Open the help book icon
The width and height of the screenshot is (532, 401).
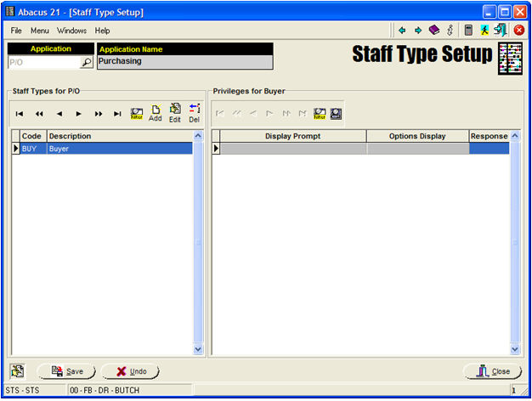(x=433, y=30)
